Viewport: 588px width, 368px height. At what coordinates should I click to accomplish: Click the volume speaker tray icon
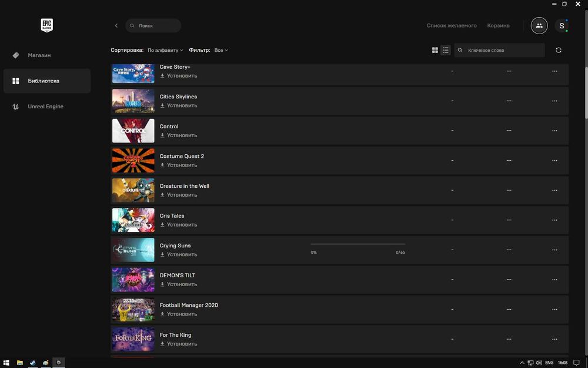[x=539, y=363]
